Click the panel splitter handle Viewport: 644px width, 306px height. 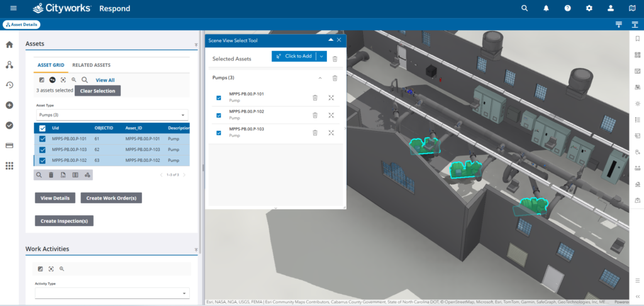[203, 167]
